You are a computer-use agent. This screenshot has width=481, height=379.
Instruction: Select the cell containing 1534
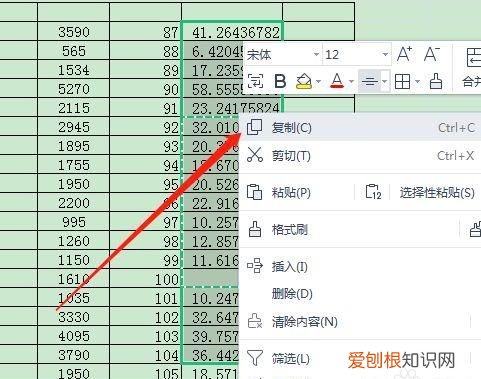[x=74, y=70]
